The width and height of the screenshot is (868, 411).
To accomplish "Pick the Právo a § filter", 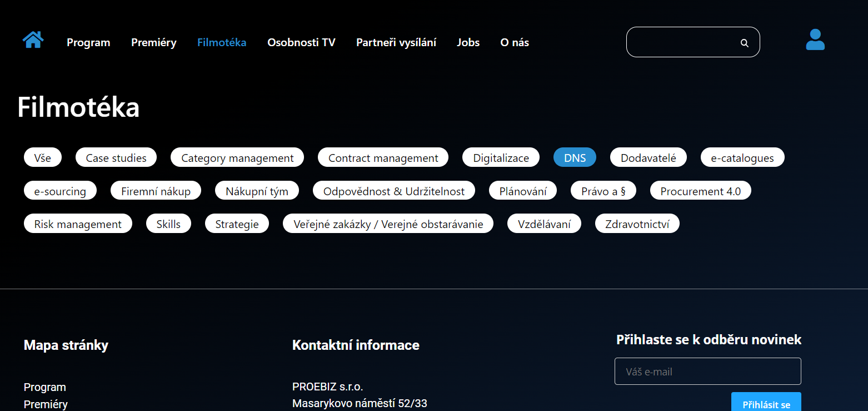I will click(x=603, y=191).
